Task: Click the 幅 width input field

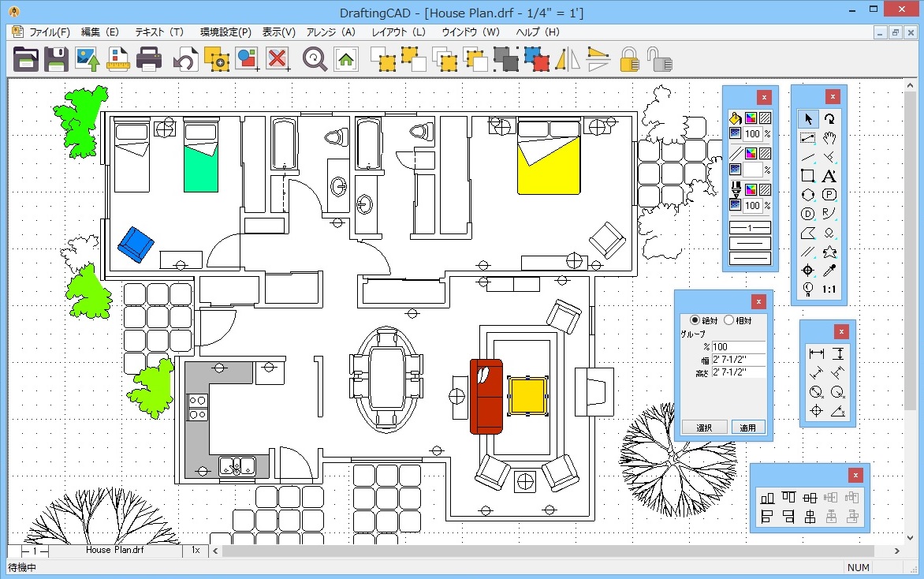Action: 738,360
